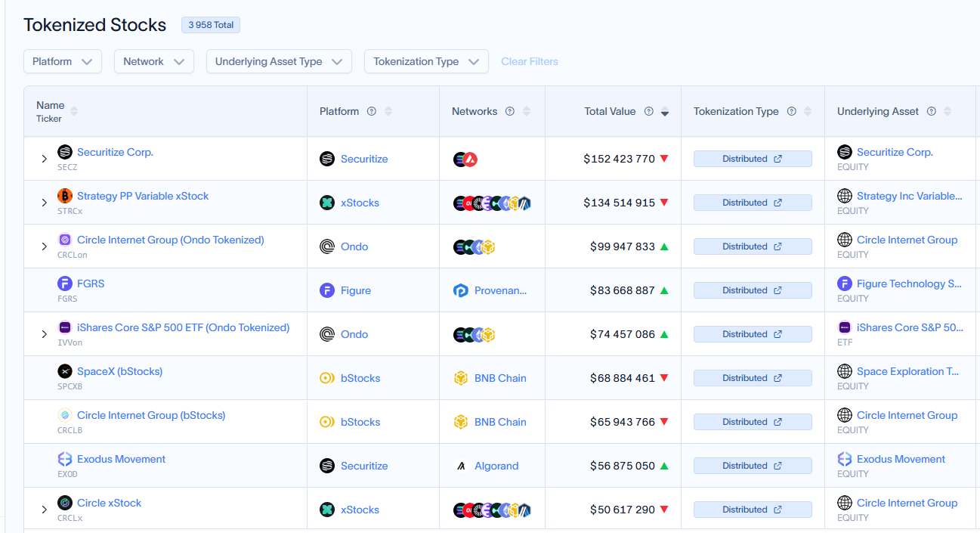This screenshot has height=533, width=980.
Task: Click the Tokenization Type column help icon
Action: pyautogui.click(x=791, y=111)
